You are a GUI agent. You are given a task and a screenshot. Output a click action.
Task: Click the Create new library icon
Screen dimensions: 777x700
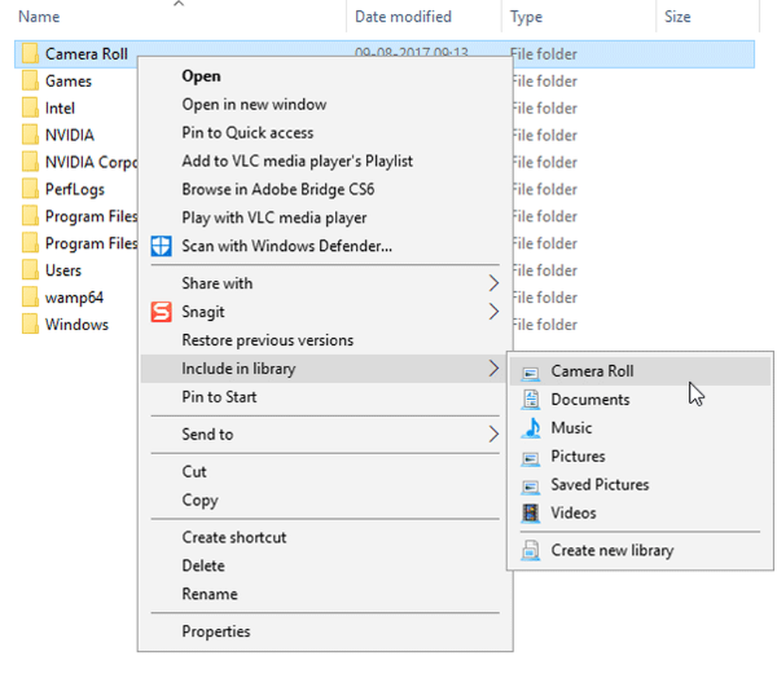531,550
